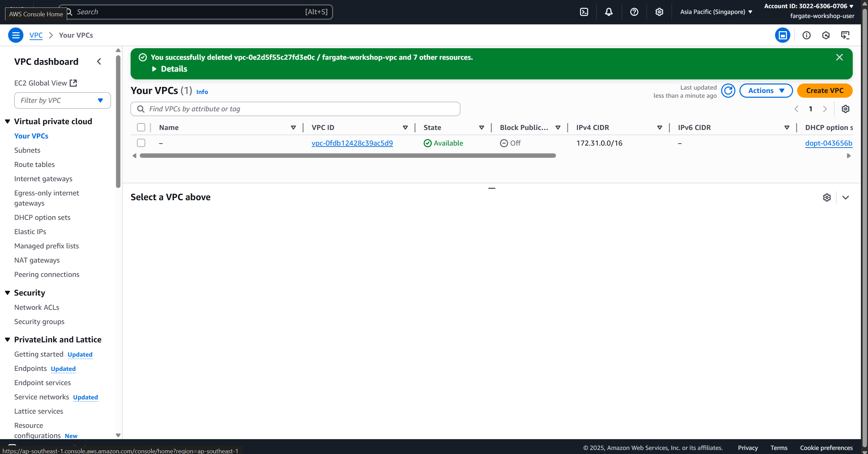Open the Asia Pacific (Singapore) region selector
This screenshot has height=454, width=868.
pos(716,12)
